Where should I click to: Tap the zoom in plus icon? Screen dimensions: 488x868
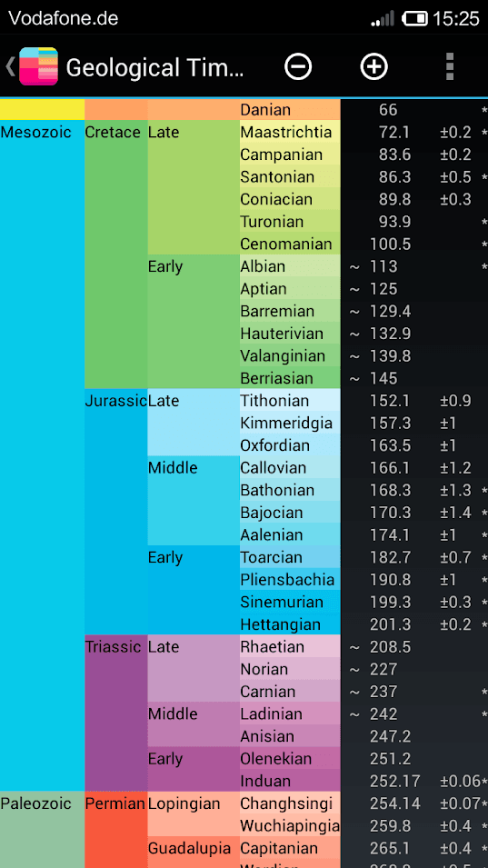pos(374,67)
